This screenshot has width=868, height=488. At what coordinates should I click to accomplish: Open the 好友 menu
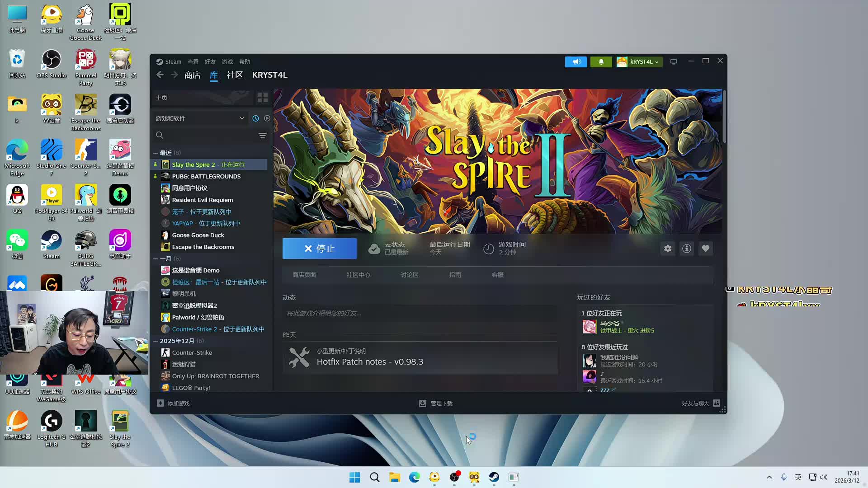tap(210, 62)
